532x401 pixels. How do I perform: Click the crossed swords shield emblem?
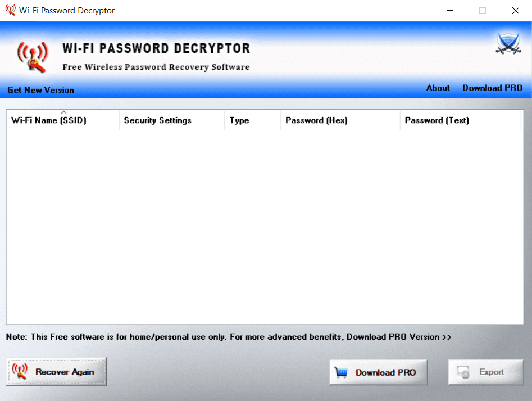coord(508,44)
